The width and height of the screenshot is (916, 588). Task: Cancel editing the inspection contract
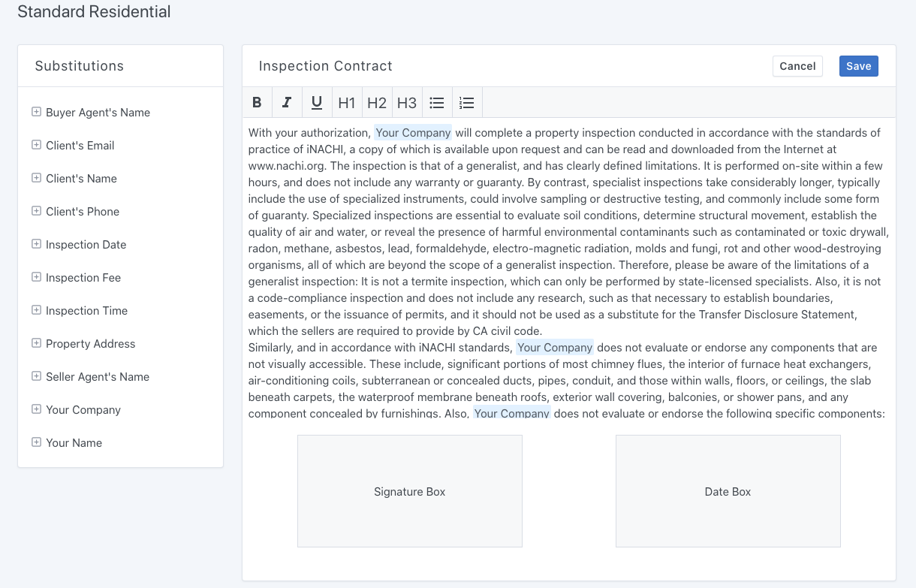coord(797,66)
